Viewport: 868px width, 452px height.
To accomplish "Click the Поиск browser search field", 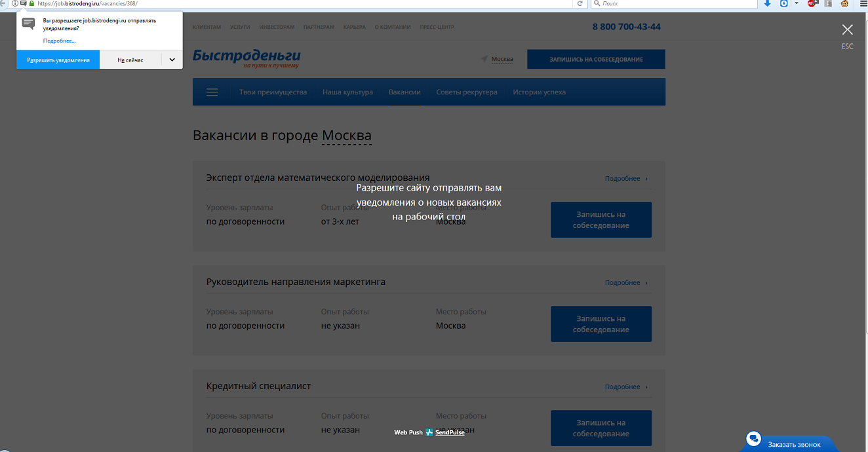I will [673, 3].
